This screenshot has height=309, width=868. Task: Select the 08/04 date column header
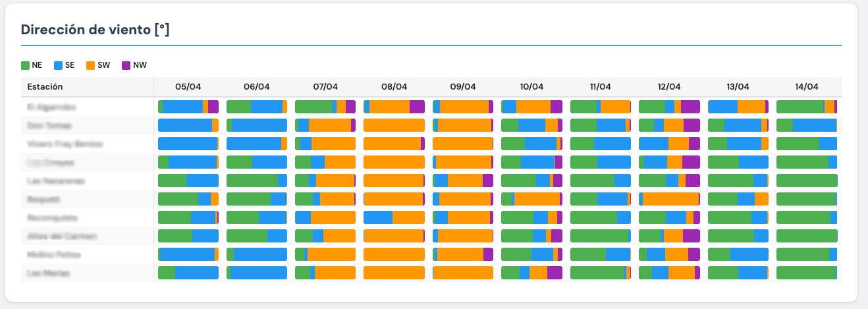pos(394,87)
